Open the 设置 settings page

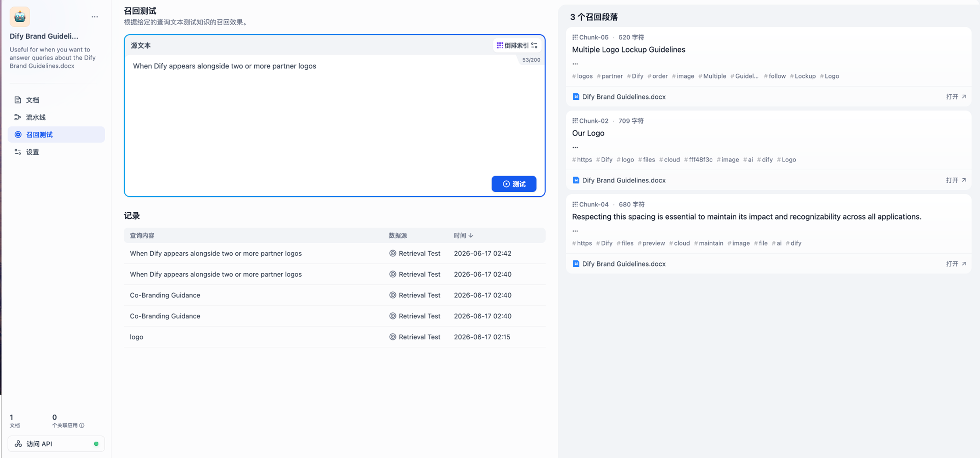click(56, 152)
